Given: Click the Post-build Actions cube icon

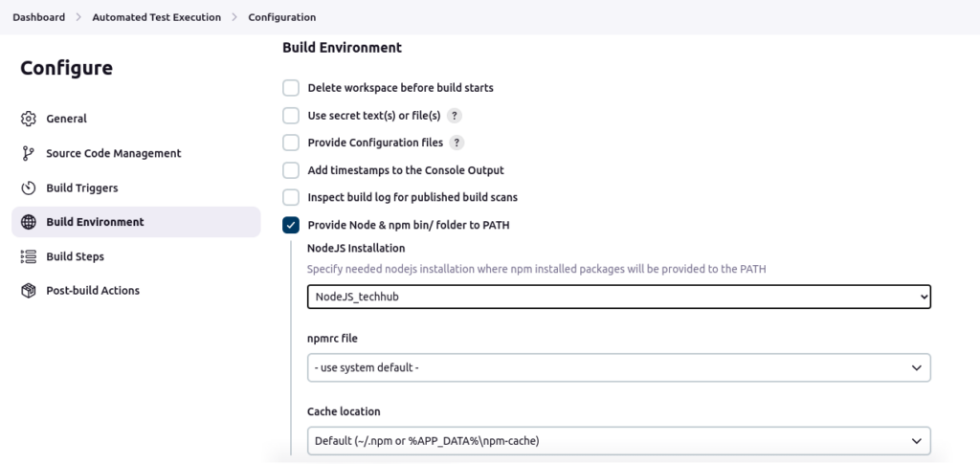Looking at the screenshot, I should click(x=29, y=291).
